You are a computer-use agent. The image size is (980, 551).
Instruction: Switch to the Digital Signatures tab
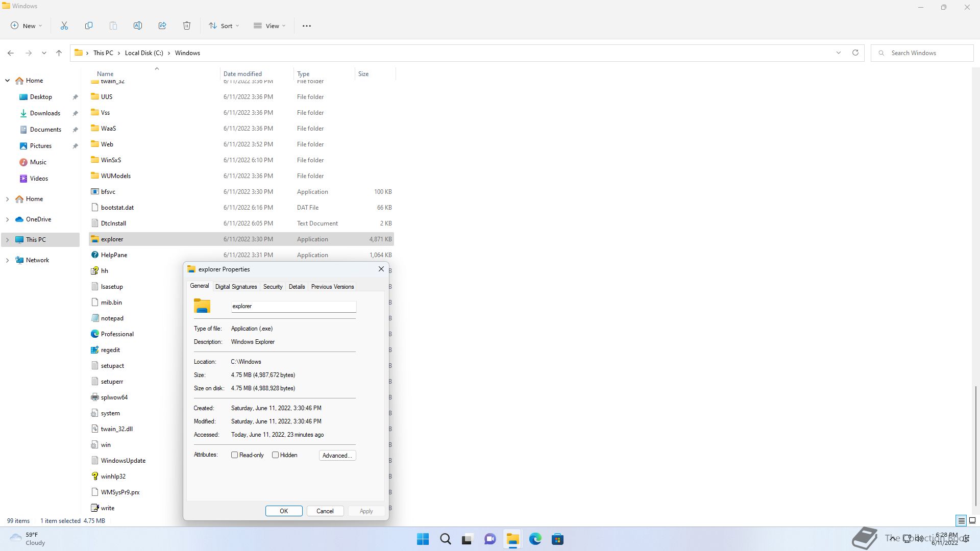click(x=236, y=287)
